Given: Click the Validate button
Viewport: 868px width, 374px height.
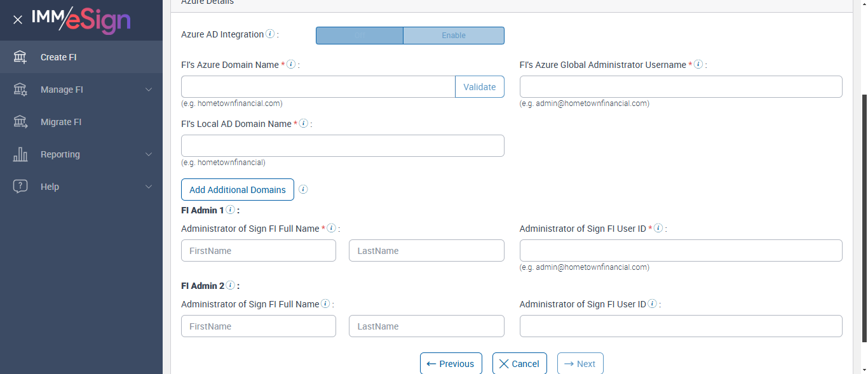Looking at the screenshot, I should click(x=479, y=87).
